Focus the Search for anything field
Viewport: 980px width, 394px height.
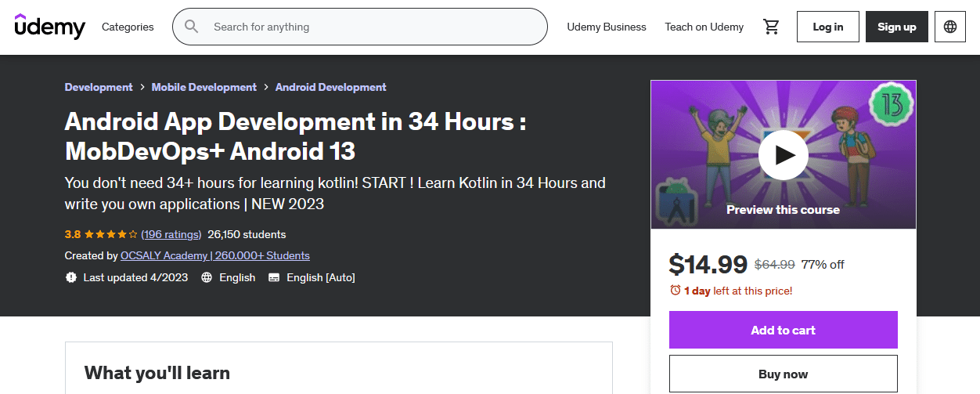click(x=360, y=27)
